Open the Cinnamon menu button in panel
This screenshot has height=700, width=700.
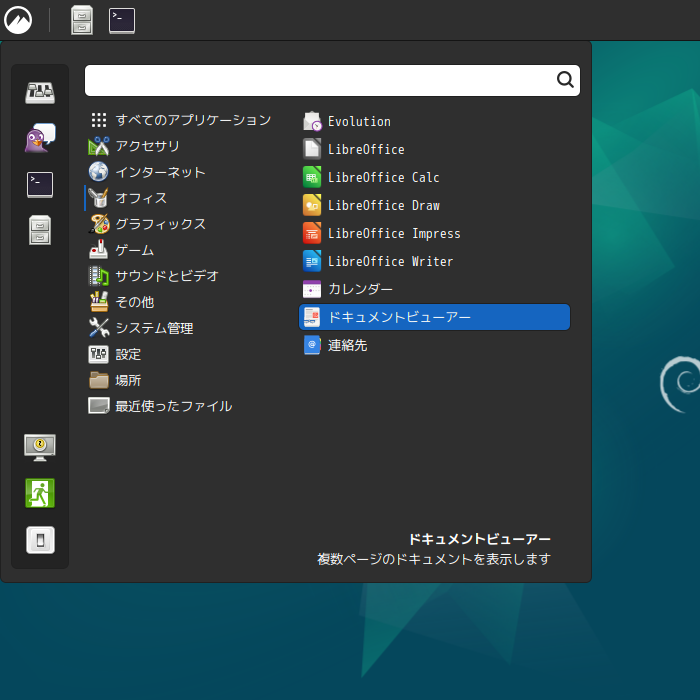[x=19, y=20]
